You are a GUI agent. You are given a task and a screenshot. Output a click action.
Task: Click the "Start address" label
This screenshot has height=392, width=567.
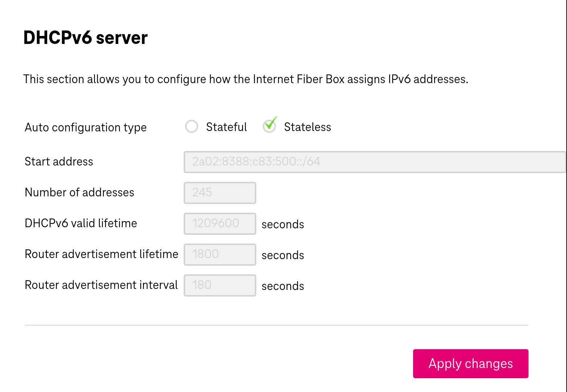tap(59, 162)
